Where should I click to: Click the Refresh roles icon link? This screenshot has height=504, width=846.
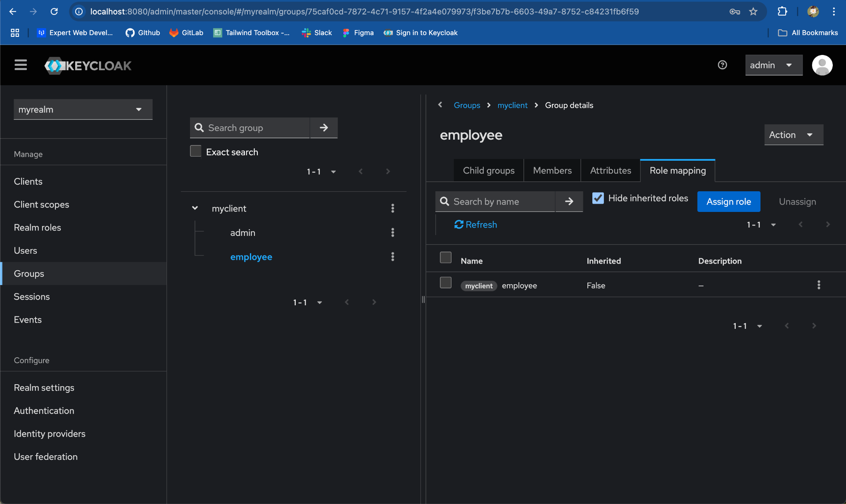point(475,224)
